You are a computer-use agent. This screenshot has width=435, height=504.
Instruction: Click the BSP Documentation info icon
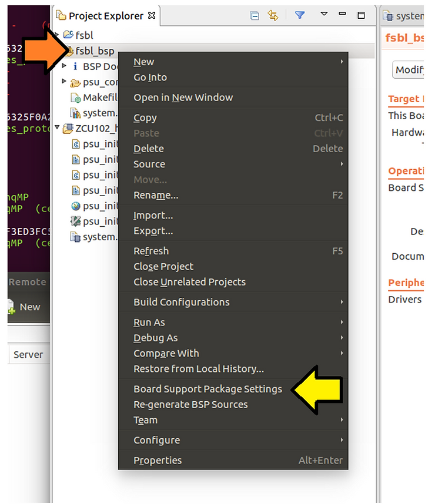pos(75,66)
